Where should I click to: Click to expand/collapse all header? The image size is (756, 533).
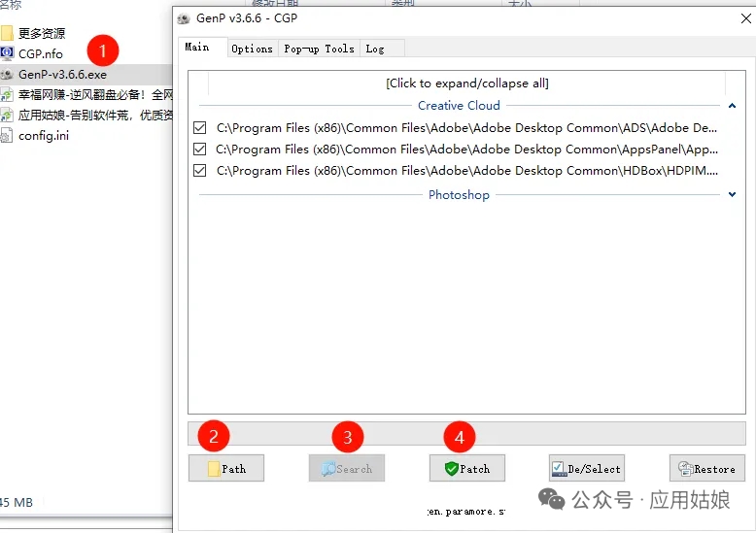466,83
